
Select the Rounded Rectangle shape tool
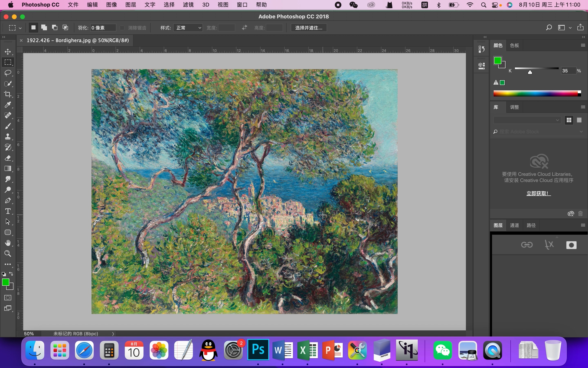[x=8, y=232]
